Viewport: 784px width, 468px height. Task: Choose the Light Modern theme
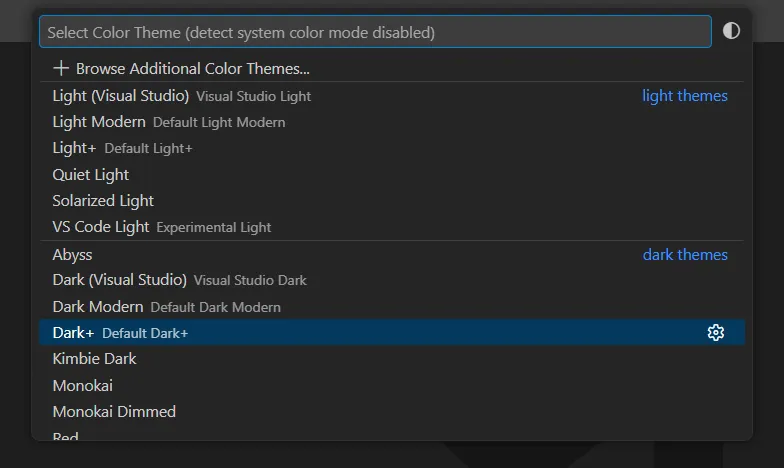pos(99,122)
